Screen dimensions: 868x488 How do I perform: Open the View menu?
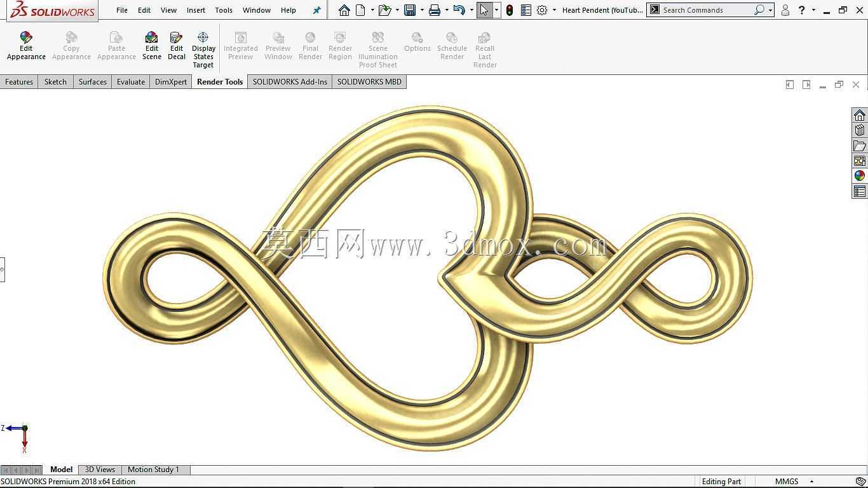[168, 10]
